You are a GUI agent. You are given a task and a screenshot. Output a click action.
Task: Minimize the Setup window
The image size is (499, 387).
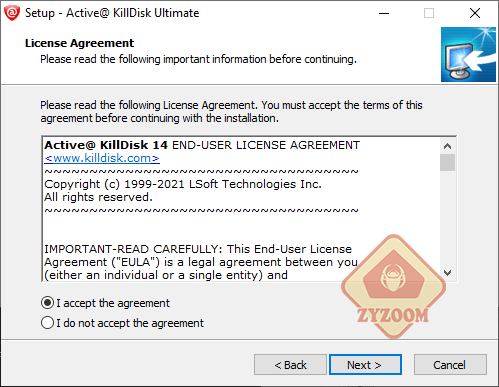[384, 13]
